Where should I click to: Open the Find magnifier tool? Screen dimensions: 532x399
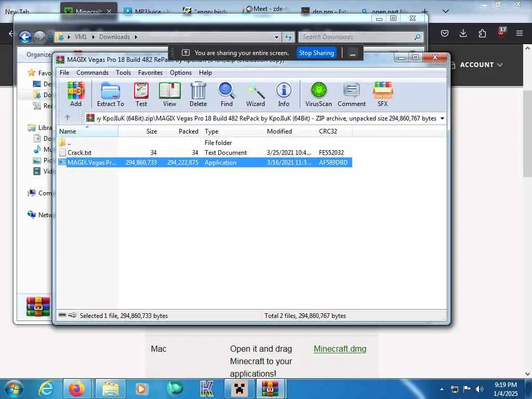(227, 95)
